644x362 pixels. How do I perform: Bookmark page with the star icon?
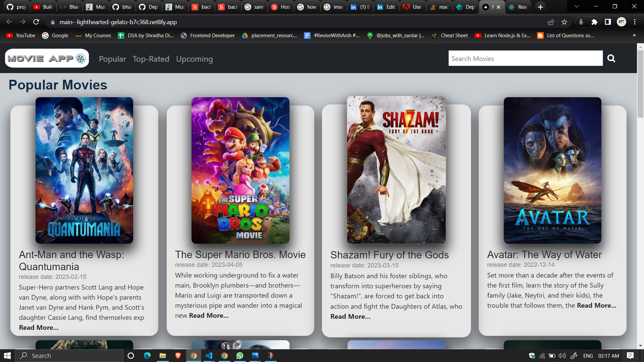pyautogui.click(x=564, y=22)
